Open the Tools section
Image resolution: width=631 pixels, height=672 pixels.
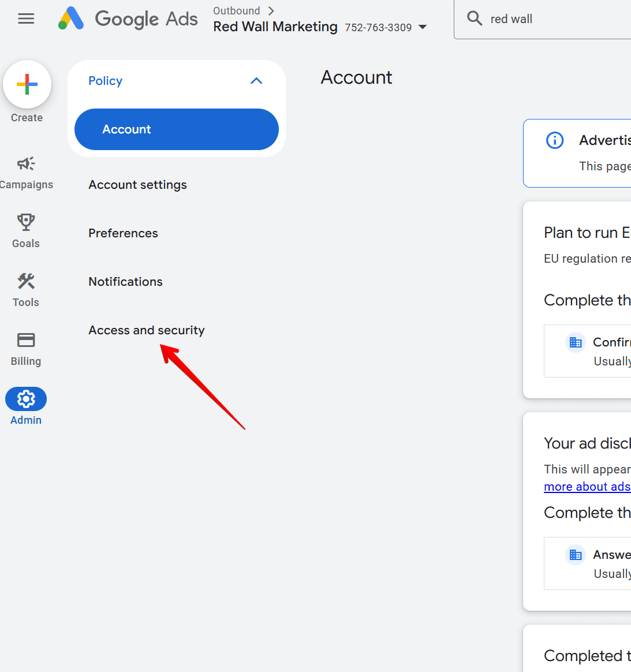pos(26,290)
